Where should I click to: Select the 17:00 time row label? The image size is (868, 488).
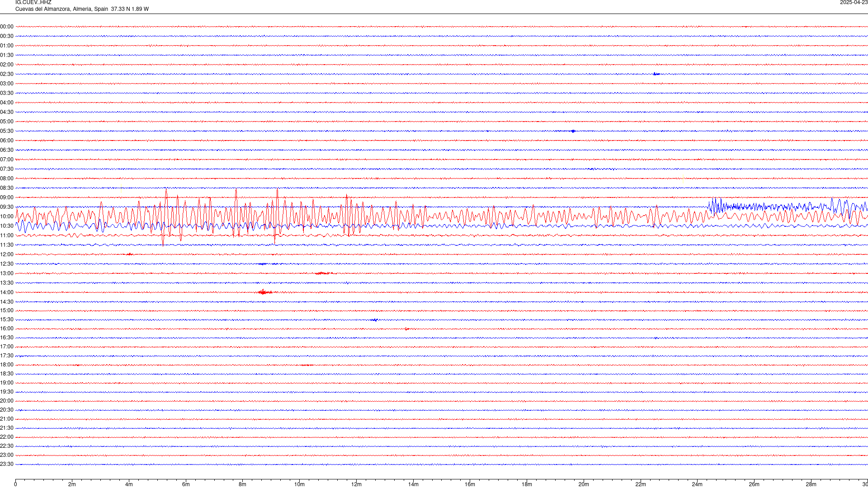[7, 347]
